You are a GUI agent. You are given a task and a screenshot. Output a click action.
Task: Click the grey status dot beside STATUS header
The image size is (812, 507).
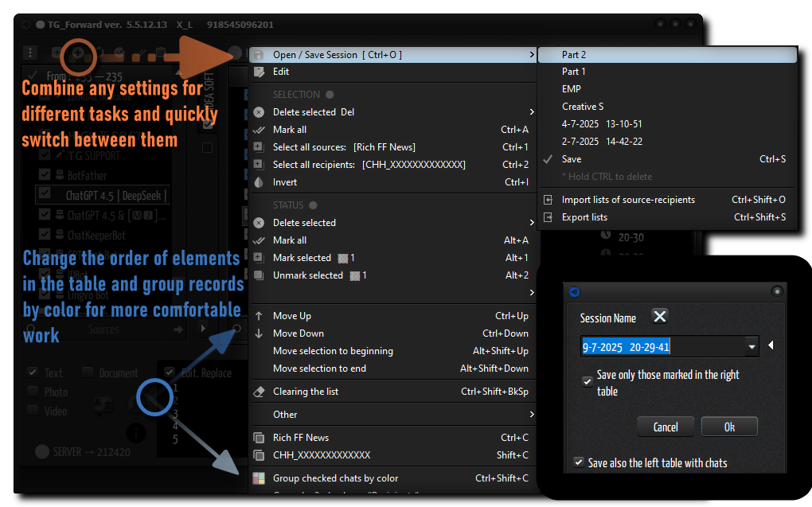pyautogui.click(x=313, y=205)
